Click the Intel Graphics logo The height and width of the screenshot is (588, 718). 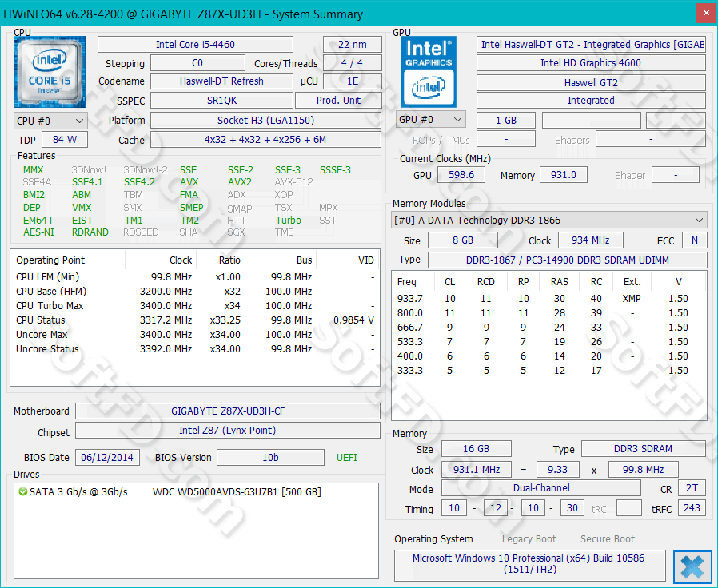tap(429, 72)
